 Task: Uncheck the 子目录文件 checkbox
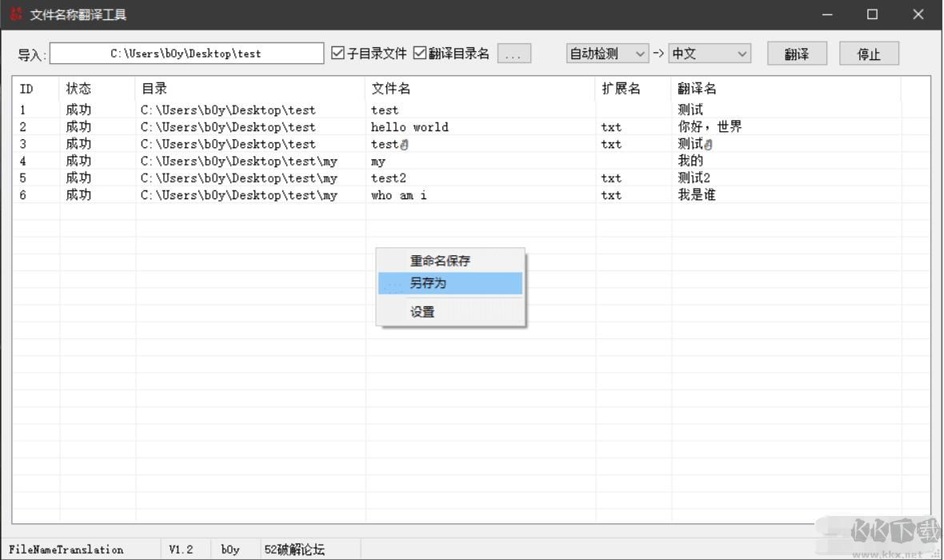tap(337, 53)
